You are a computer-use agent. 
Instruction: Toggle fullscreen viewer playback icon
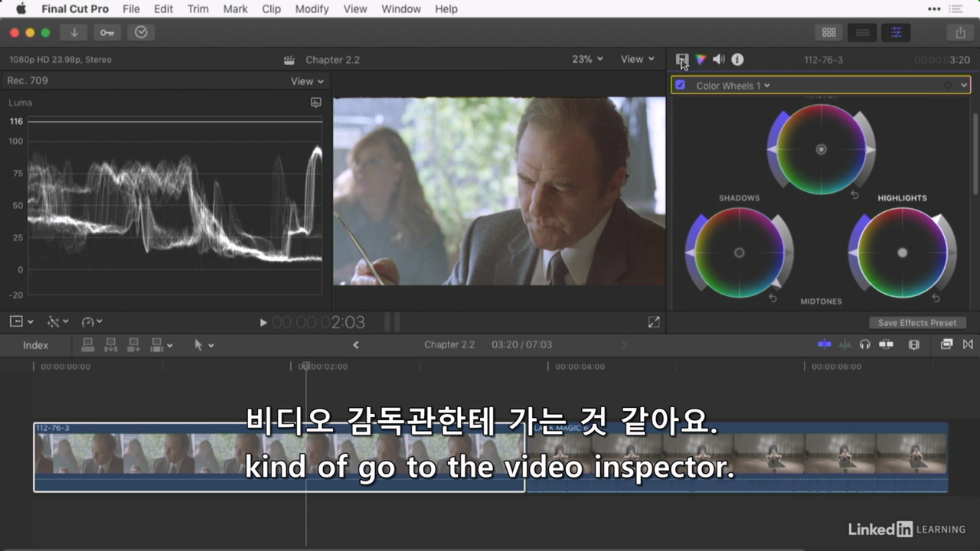654,322
